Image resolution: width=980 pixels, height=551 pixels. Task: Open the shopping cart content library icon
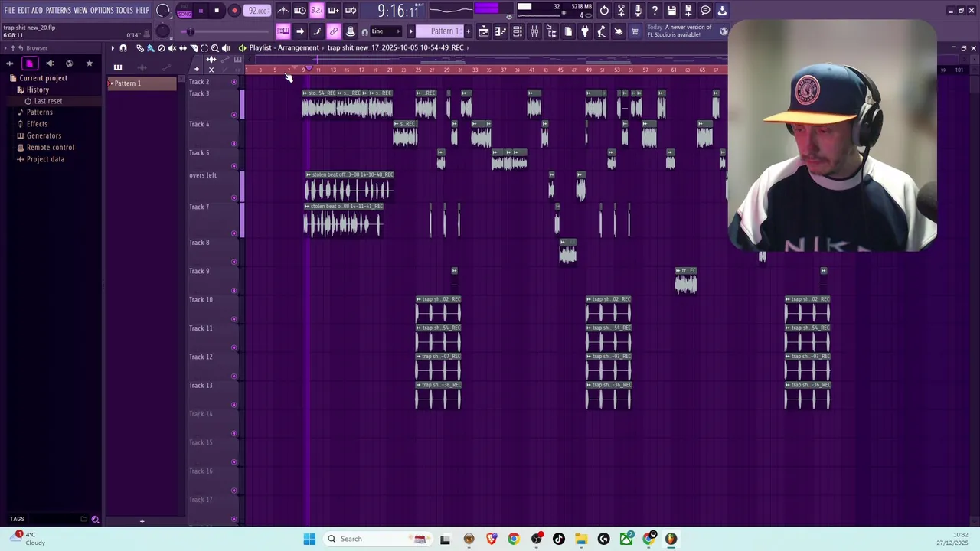[635, 31]
